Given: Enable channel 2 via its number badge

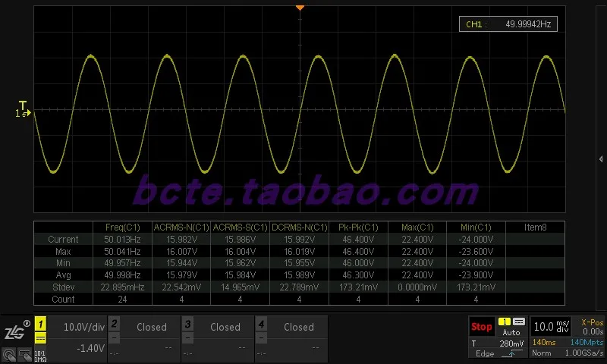Looking at the screenshot, I should [115, 323].
